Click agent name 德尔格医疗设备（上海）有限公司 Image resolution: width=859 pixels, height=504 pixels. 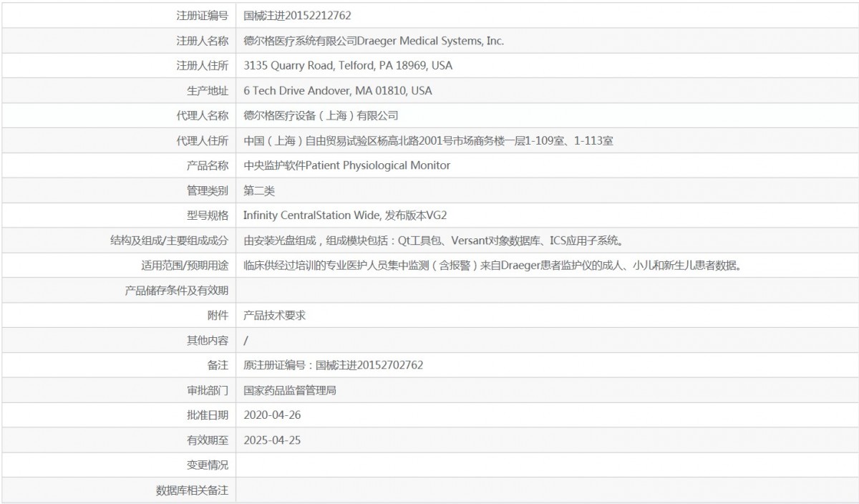point(321,115)
